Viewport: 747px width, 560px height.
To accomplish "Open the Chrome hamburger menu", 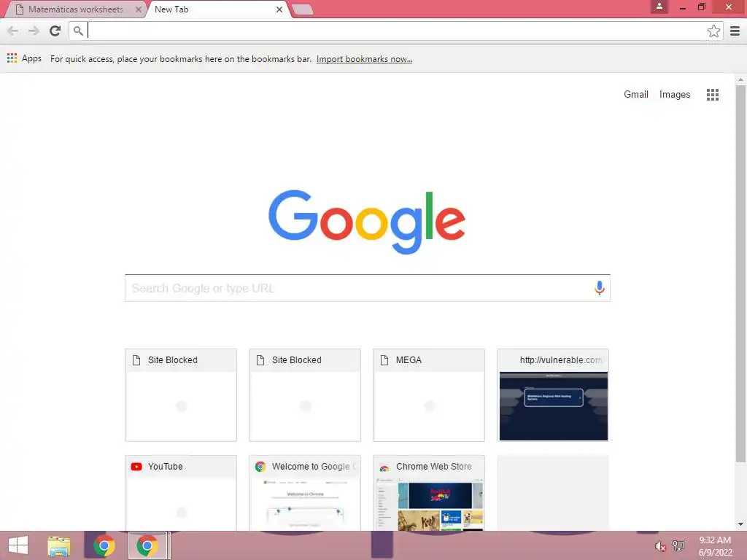I will point(735,31).
